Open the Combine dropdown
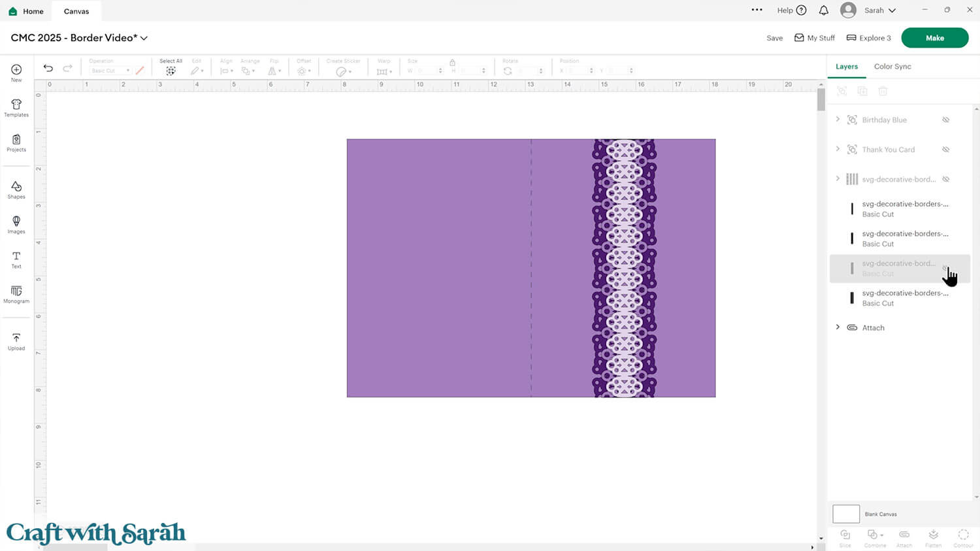The image size is (980, 551). [875, 537]
